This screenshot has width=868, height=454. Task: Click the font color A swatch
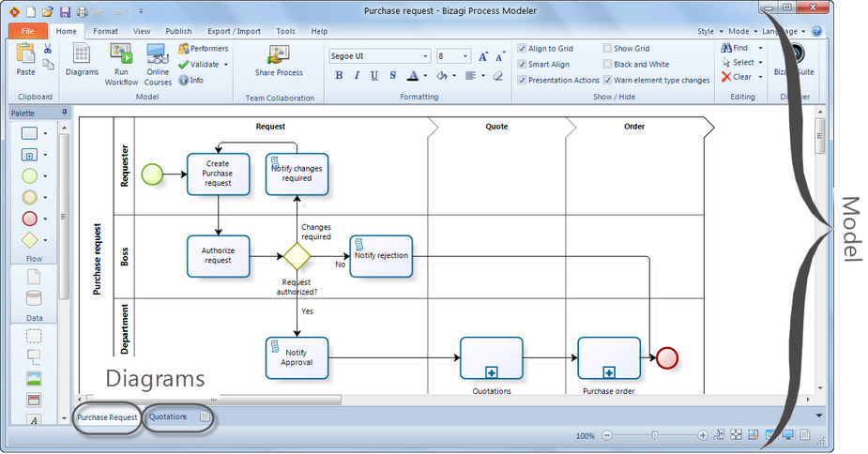pos(413,76)
